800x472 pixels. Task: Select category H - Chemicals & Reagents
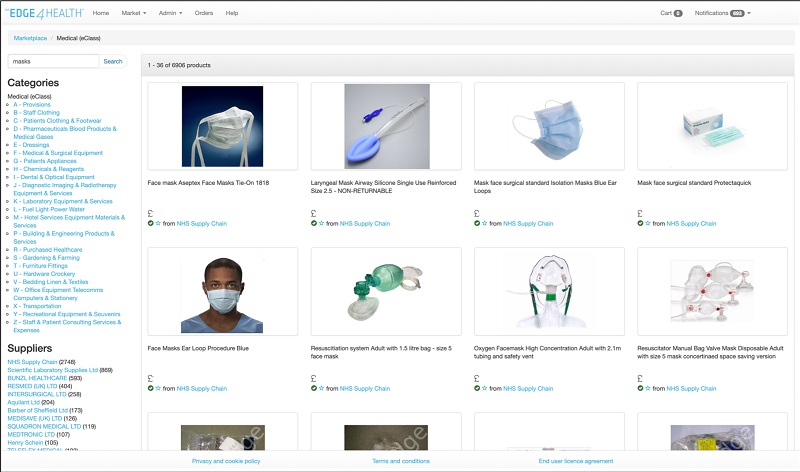(x=48, y=169)
